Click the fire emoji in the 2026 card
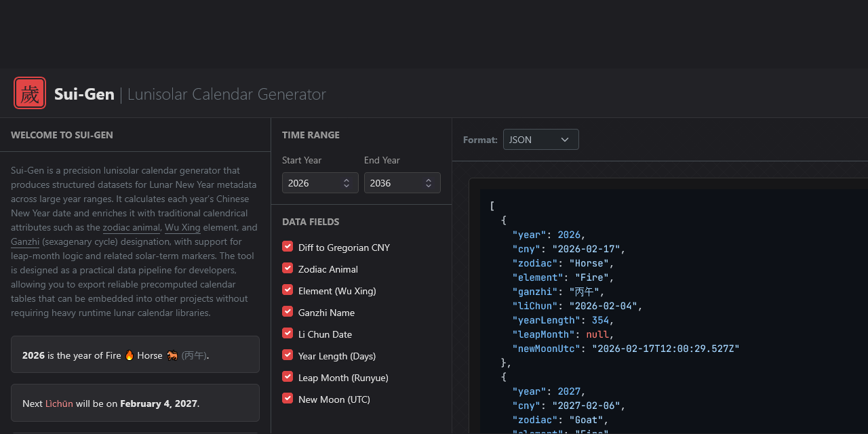 coord(130,355)
